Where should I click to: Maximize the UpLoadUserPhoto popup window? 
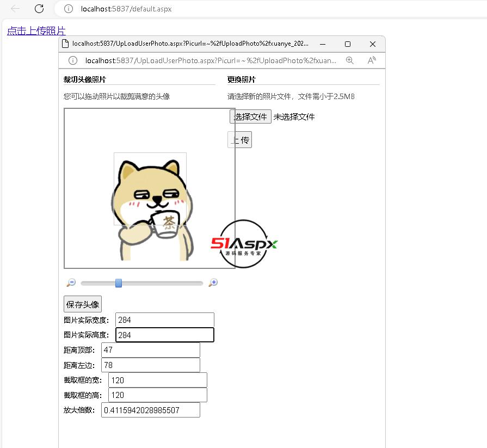click(348, 44)
